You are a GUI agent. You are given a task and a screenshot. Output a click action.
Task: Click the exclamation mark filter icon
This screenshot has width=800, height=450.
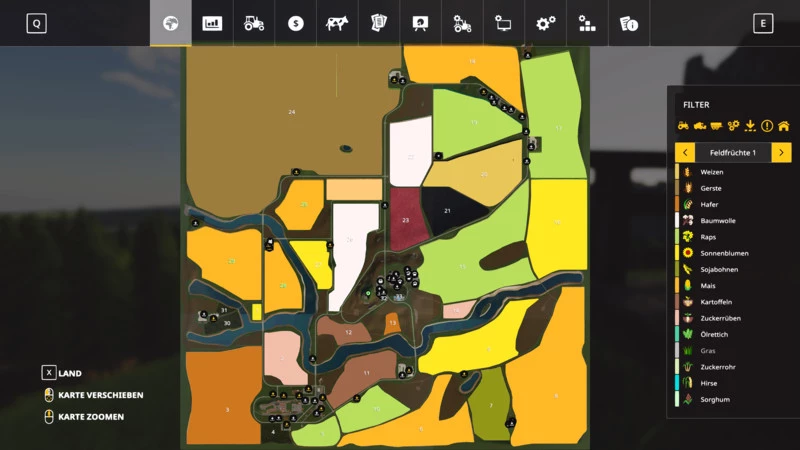click(767, 126)
